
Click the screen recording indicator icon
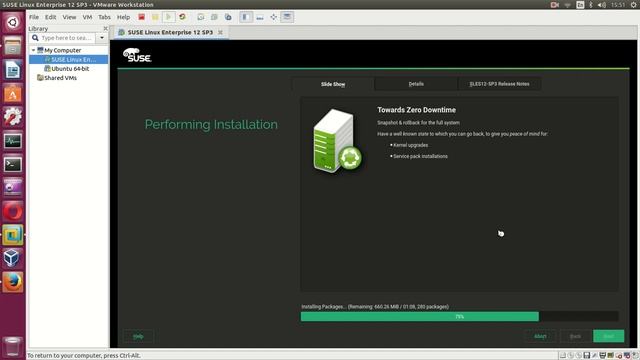click(555, 5)
